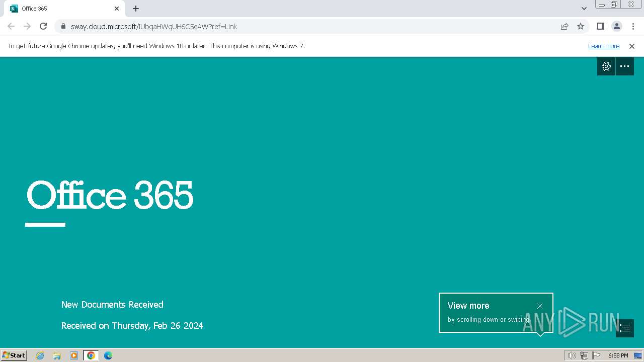Screen dimensions: 644x362
Task: Dismiss the View more tooltip
Action: [540, 306]
